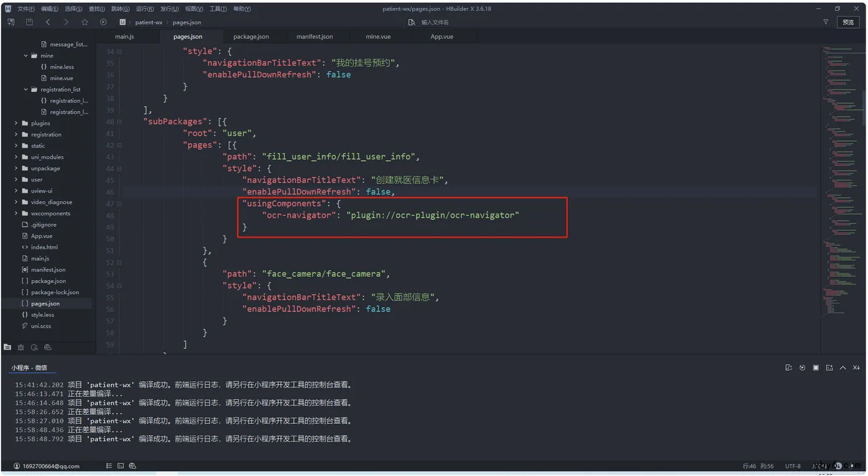Click the code minimap on the right
Image resolution: width=868 pixels, height=476 pixels.
click(841, 180)
